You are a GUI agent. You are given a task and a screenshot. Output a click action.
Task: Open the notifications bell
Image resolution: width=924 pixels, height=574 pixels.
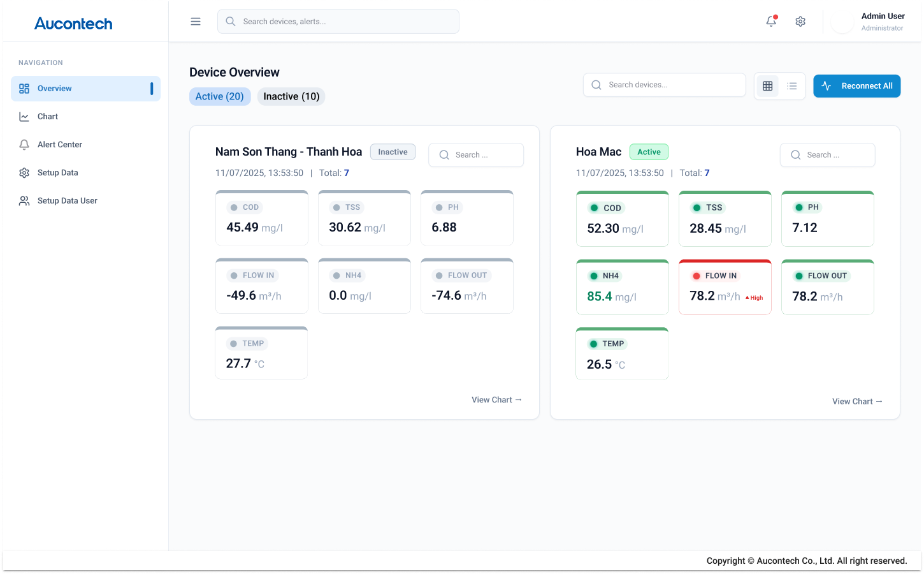click(771, 21)
